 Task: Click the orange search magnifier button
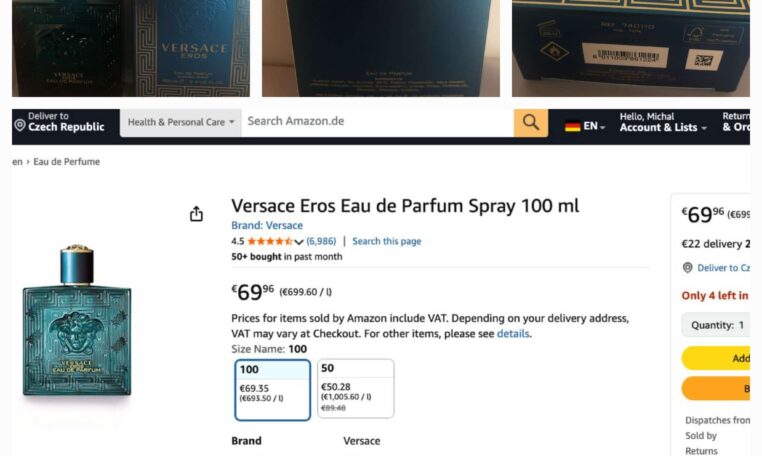pyautogui.click(x=531, y=123)
